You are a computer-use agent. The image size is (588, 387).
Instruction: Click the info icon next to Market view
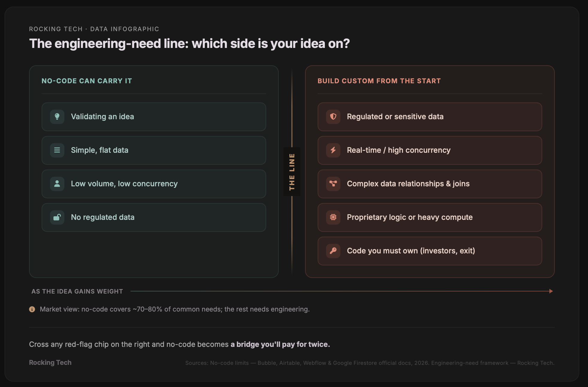coord(32,309)
